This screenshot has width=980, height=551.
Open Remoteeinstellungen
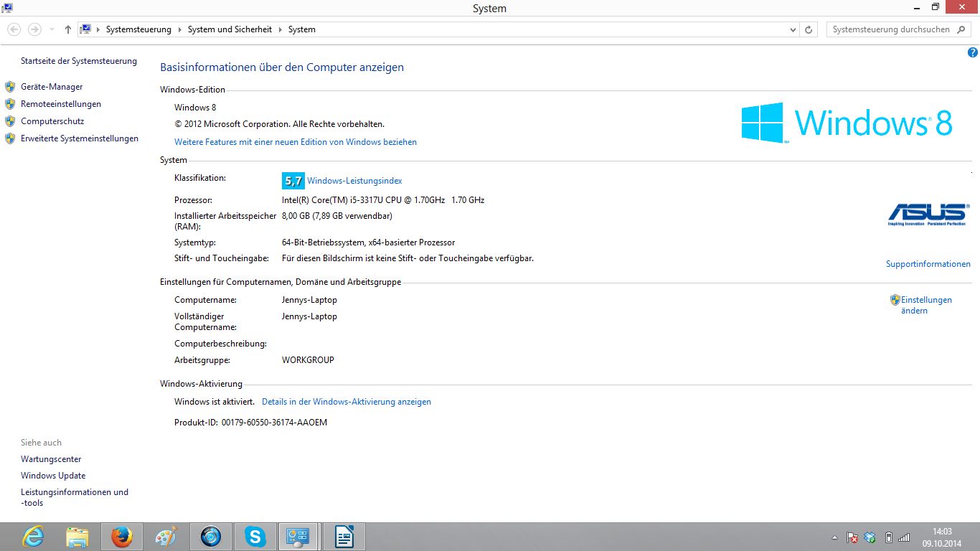tap(61, 104)
